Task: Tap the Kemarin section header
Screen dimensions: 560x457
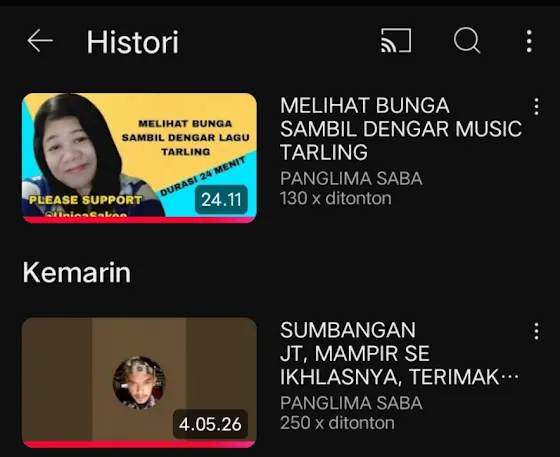Action: click(77, 272)
